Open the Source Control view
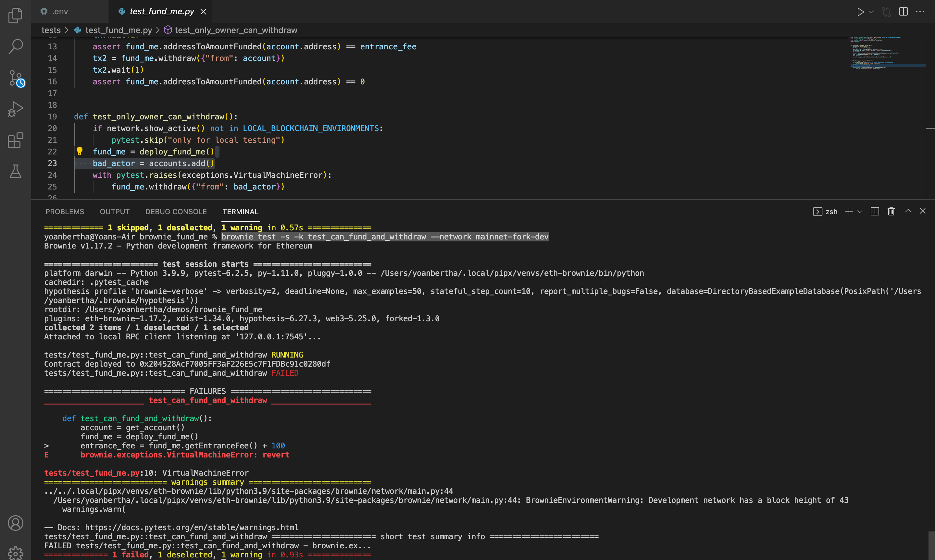The width and height of the screenshot is (935, 560). pos(15,77)
